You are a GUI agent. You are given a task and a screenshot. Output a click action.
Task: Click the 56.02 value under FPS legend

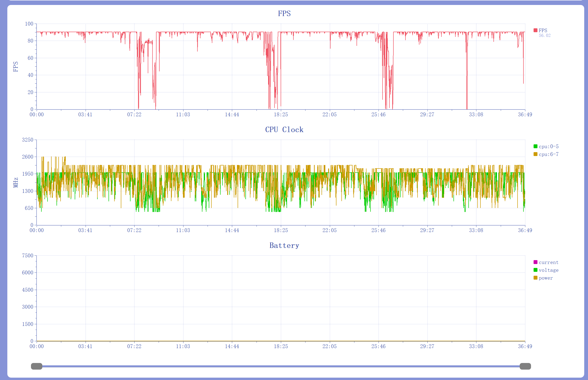click(x=544, y=35)
